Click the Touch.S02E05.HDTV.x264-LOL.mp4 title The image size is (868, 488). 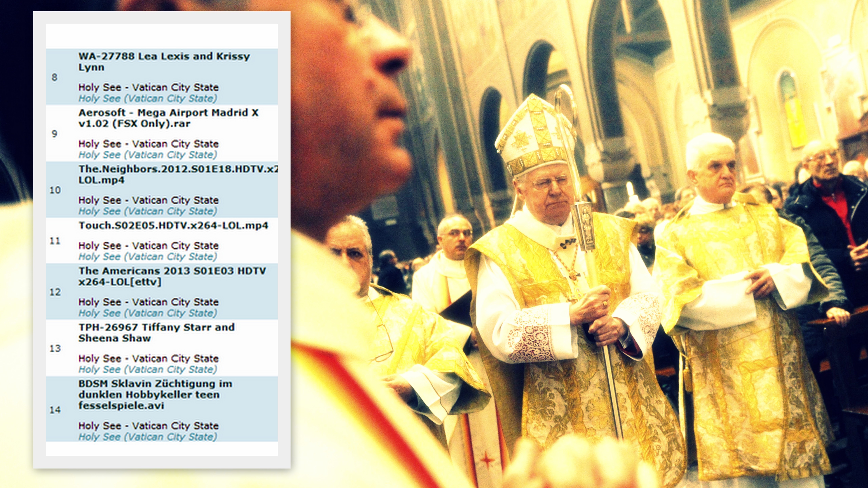coord(173,225)
